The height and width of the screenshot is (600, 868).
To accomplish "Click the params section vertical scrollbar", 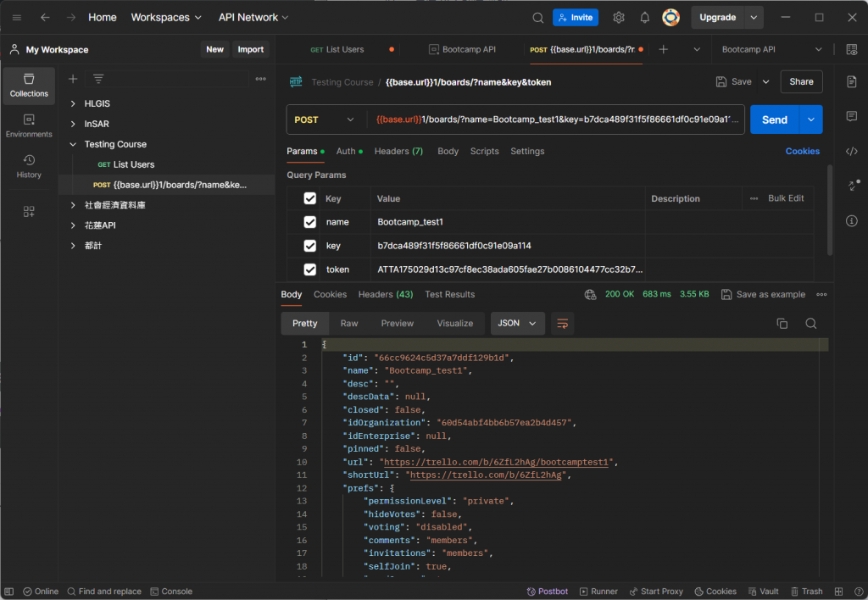I will (829, 210).
